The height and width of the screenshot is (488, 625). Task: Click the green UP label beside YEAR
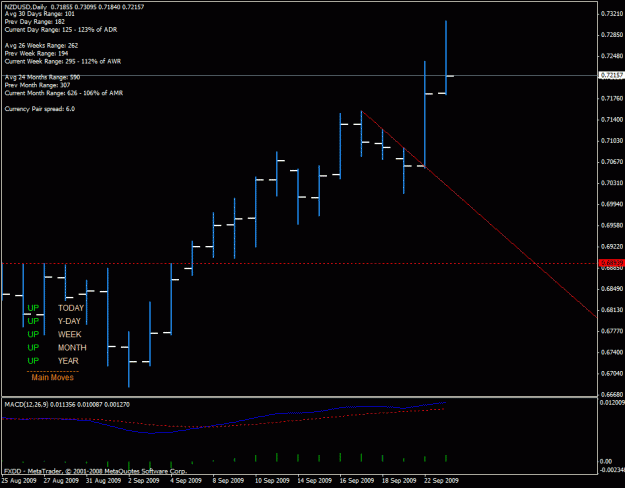tap(33, 361)
